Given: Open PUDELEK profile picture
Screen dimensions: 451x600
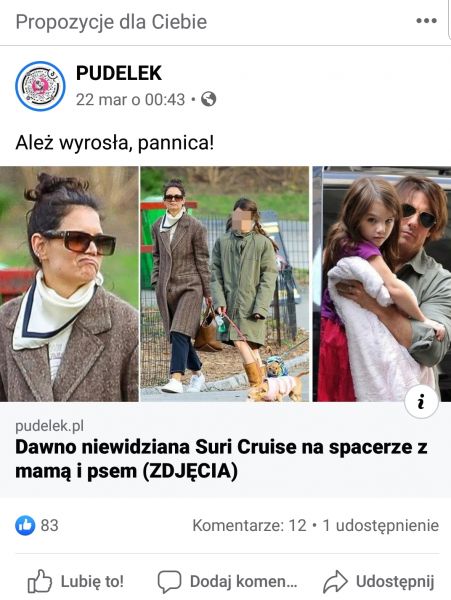Looking at the screenshot, I should point(40,86).
